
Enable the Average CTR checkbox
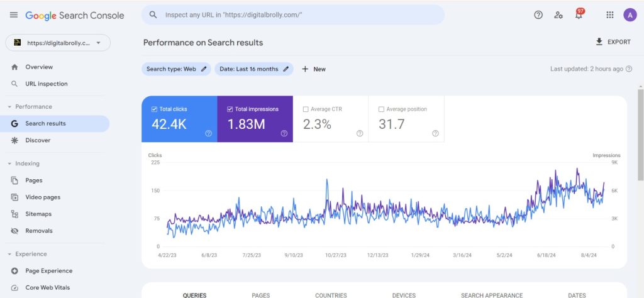[x=306, y=109]
